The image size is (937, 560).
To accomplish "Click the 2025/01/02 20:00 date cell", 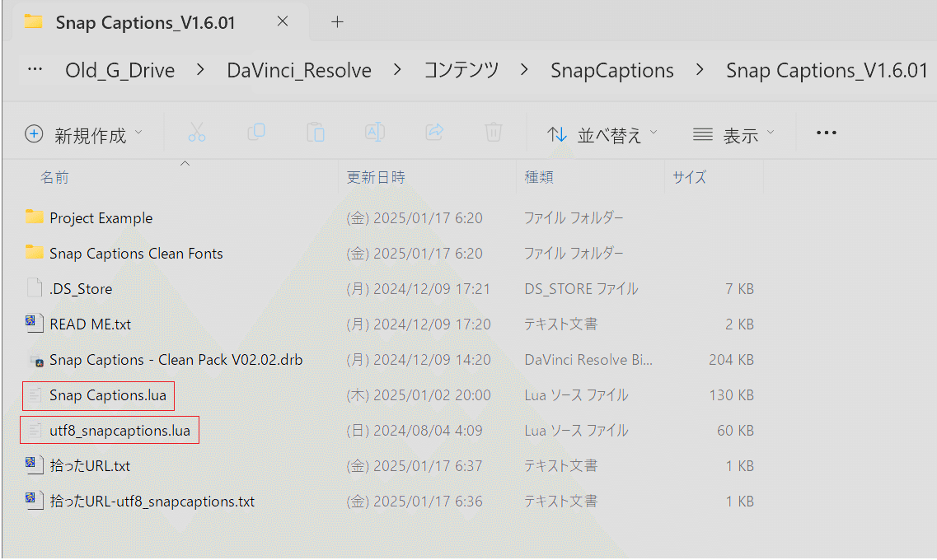I will click(419, 395).
